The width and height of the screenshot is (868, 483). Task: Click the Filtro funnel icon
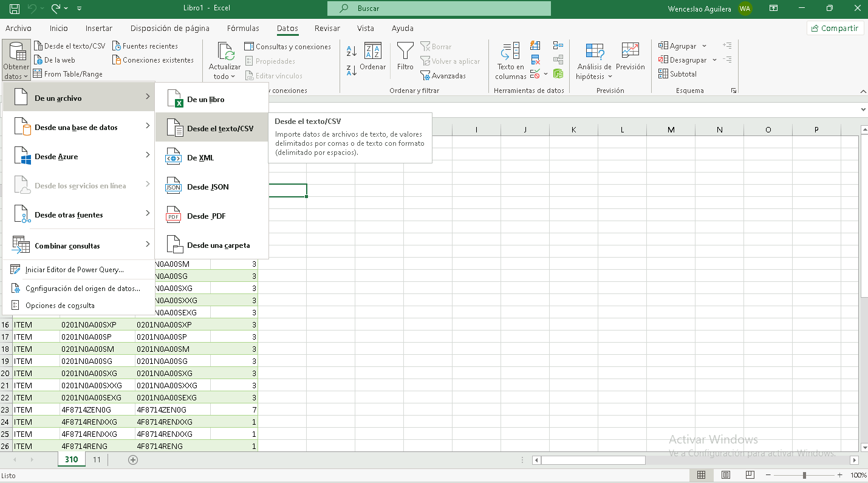(x=405, y=52)
